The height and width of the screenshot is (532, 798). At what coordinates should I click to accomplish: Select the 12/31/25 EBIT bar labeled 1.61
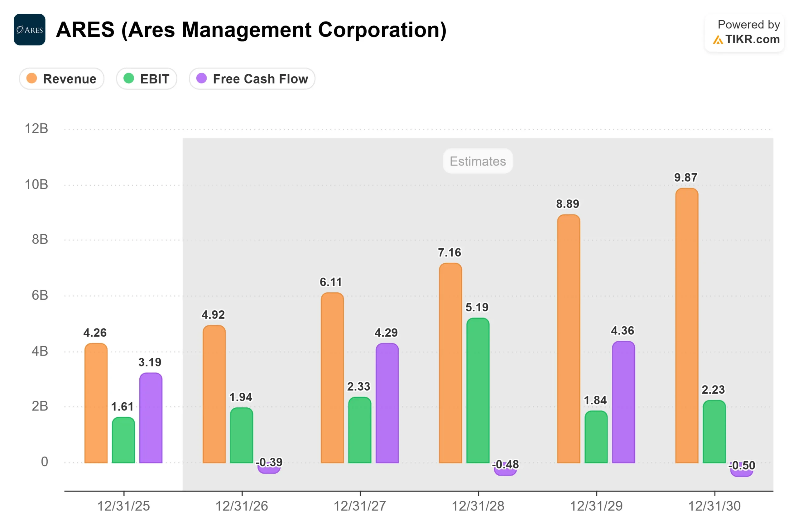tap(123, 440)
